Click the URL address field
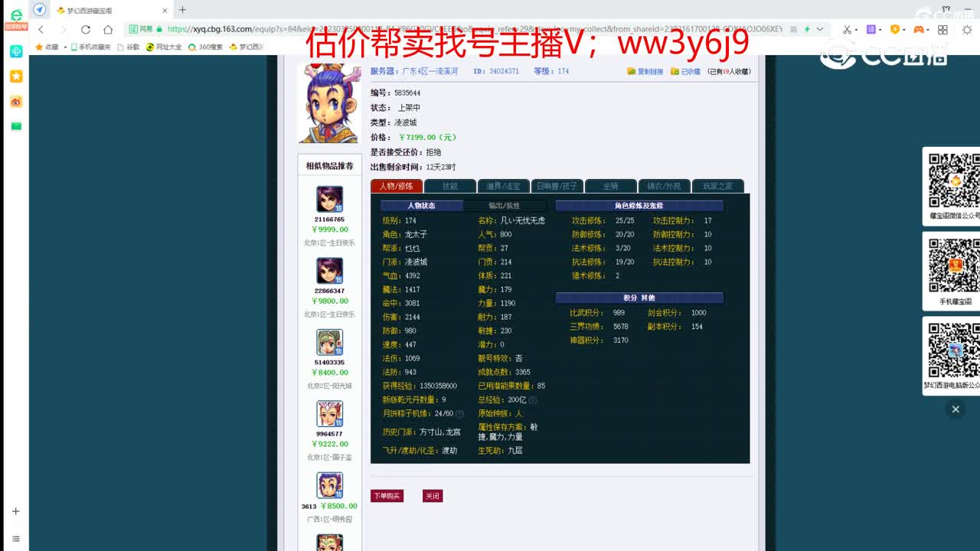980x551 pixels. 475,29
